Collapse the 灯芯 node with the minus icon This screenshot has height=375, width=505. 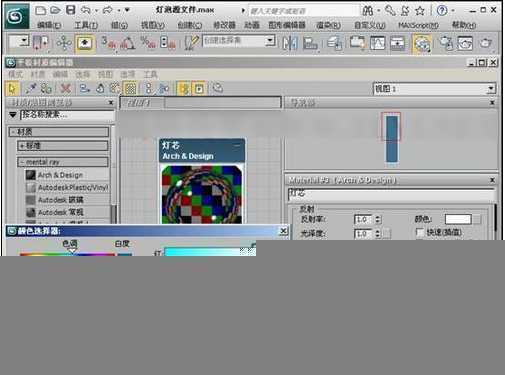[237, 145]
